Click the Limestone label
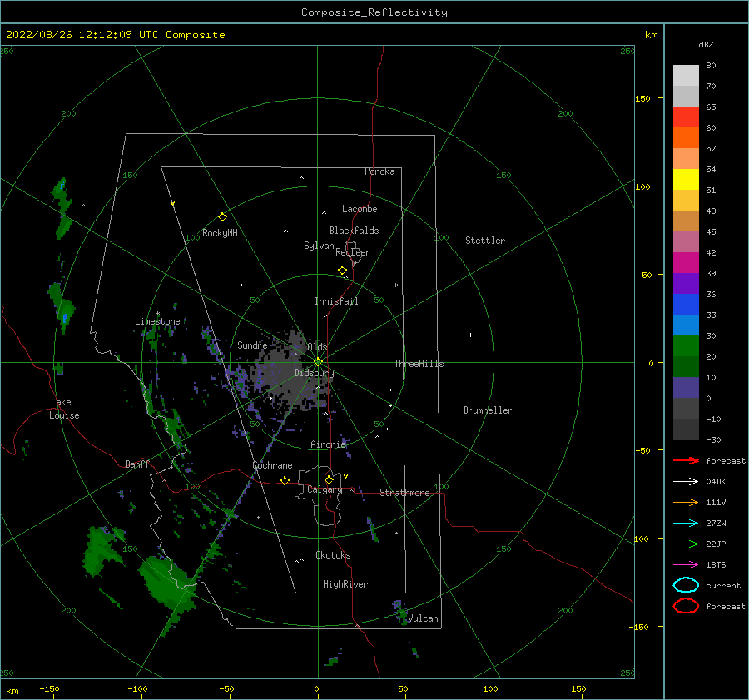The width and height of the screenshot is (749, 700). 157,321
